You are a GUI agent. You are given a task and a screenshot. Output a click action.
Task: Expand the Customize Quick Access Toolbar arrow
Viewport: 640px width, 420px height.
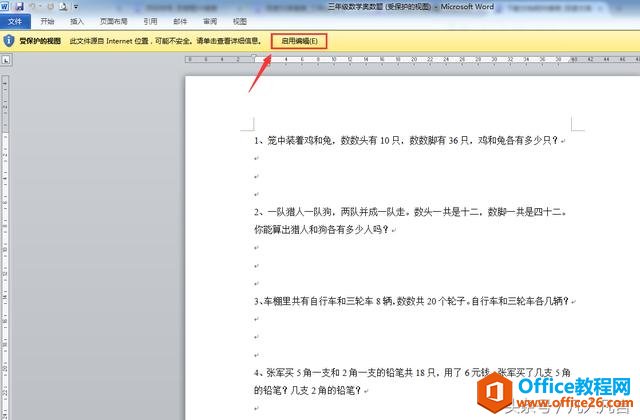pos(76,6)
